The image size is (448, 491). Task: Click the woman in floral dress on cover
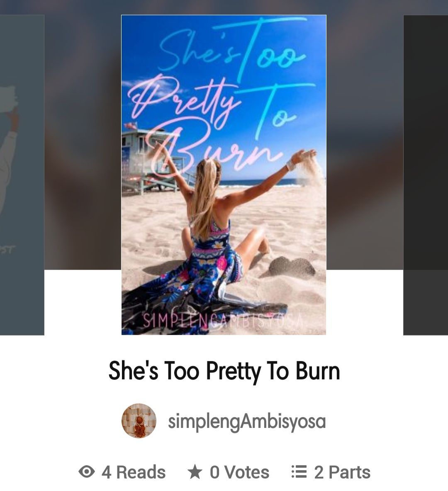216,238
